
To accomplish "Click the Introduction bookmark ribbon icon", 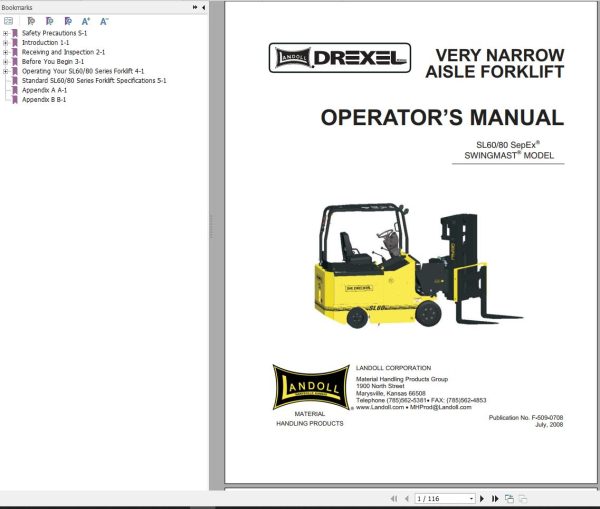I will (15, 43).
